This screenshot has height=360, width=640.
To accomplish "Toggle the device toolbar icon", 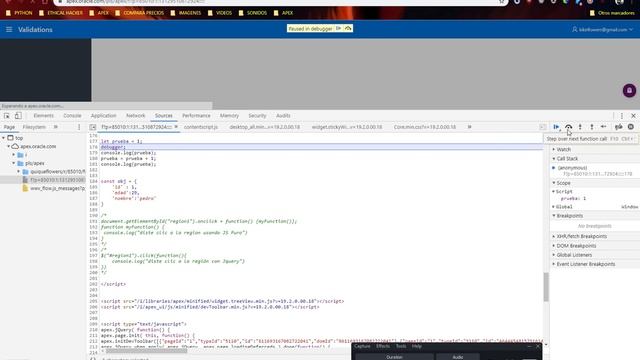I will [18, 116].
